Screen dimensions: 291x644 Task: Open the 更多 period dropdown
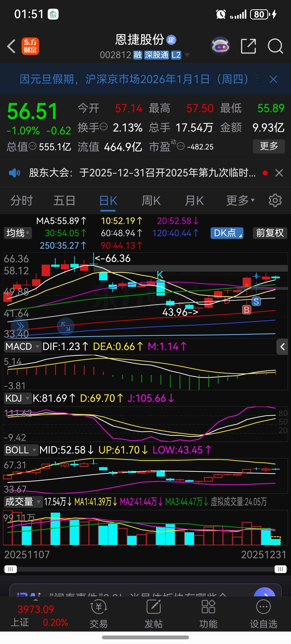(240, 201)
